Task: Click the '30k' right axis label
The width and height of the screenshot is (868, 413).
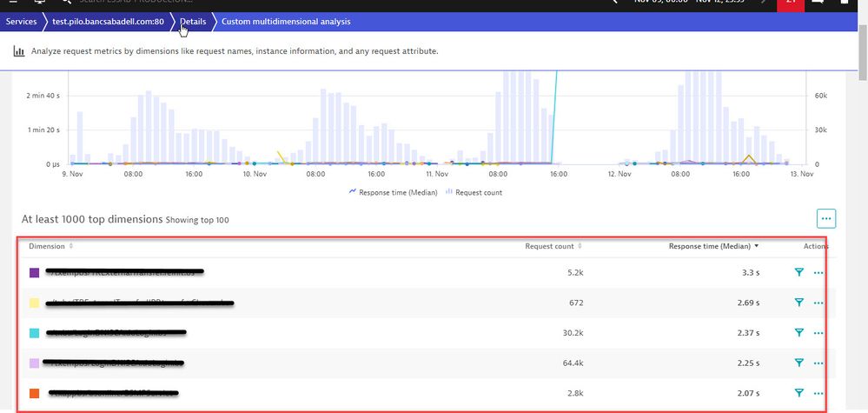Action: 820,130
